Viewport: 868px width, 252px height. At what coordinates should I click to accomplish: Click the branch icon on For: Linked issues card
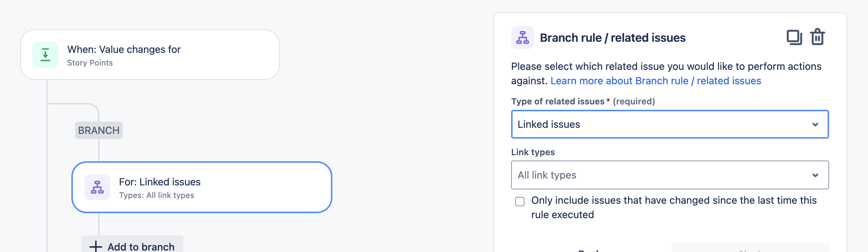point(97,188)
